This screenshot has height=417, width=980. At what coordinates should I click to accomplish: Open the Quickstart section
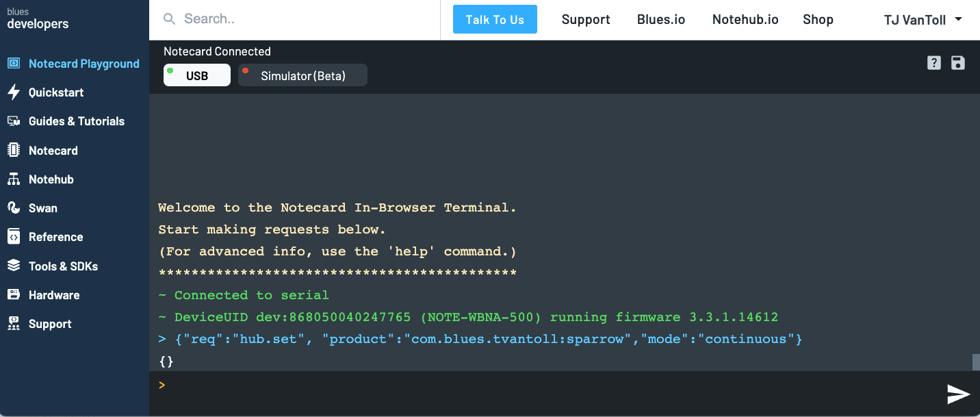point(56,92)
